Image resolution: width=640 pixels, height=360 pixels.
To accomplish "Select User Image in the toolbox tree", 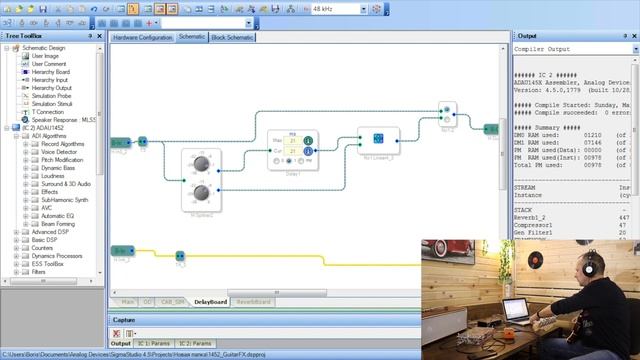I will pos(45,56).
